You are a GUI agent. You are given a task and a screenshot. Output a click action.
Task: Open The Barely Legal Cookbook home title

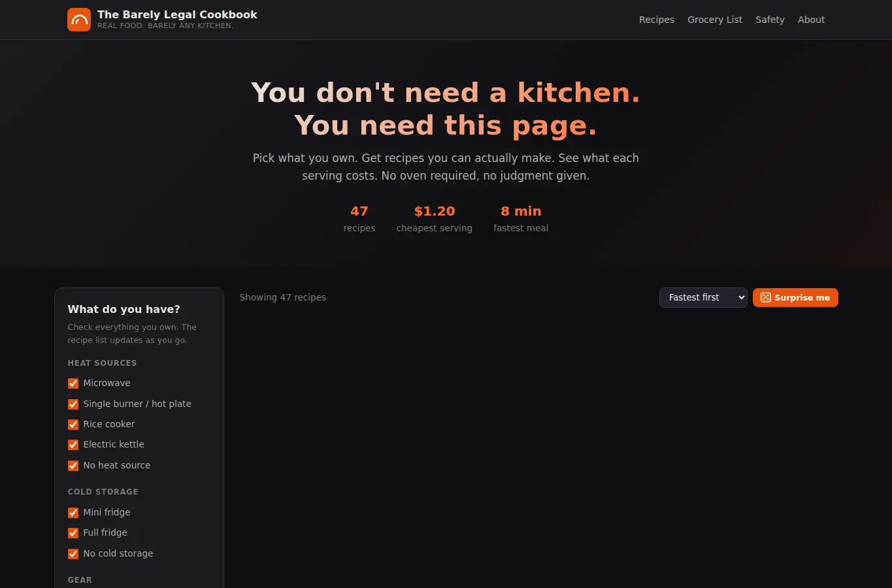[177, 14]
